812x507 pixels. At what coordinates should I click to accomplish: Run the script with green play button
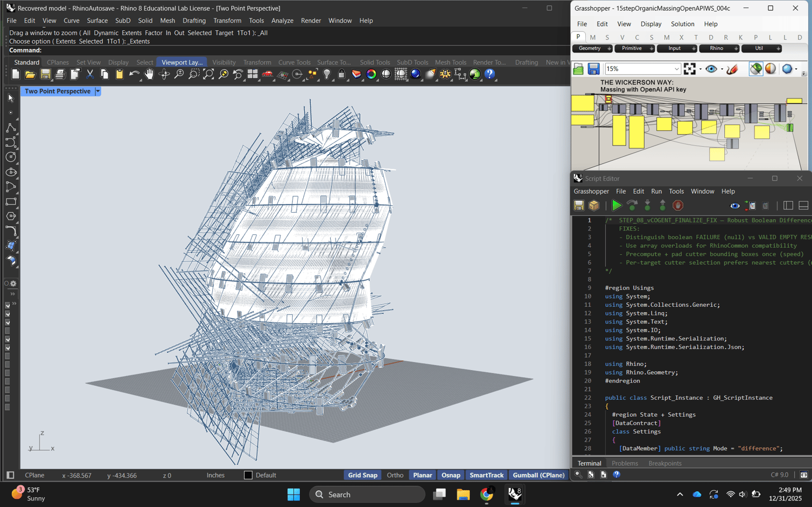pos(617,206)
